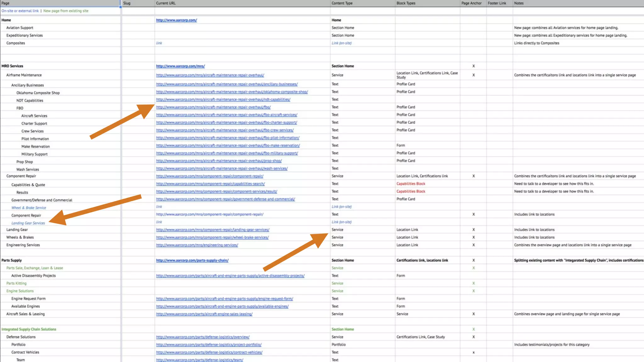Click the Content Type column header
The width and height of the screenshot is (644, 362).
click(342, 3)
